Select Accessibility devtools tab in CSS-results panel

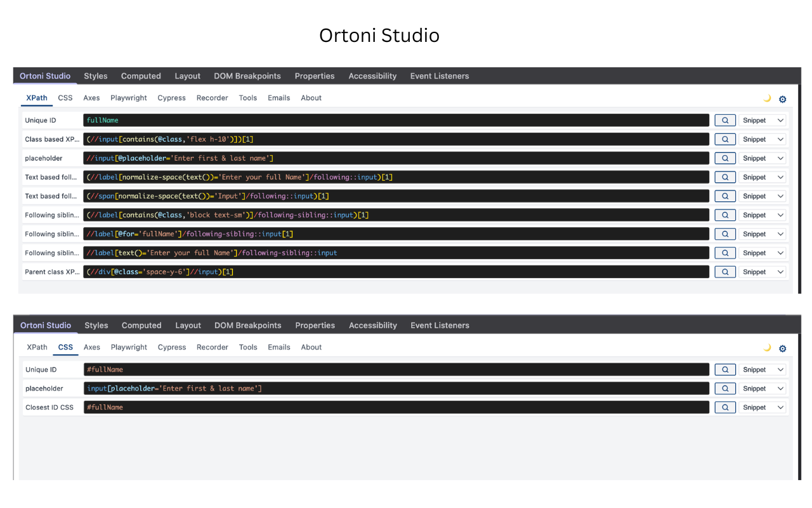(x=373, y=326)
